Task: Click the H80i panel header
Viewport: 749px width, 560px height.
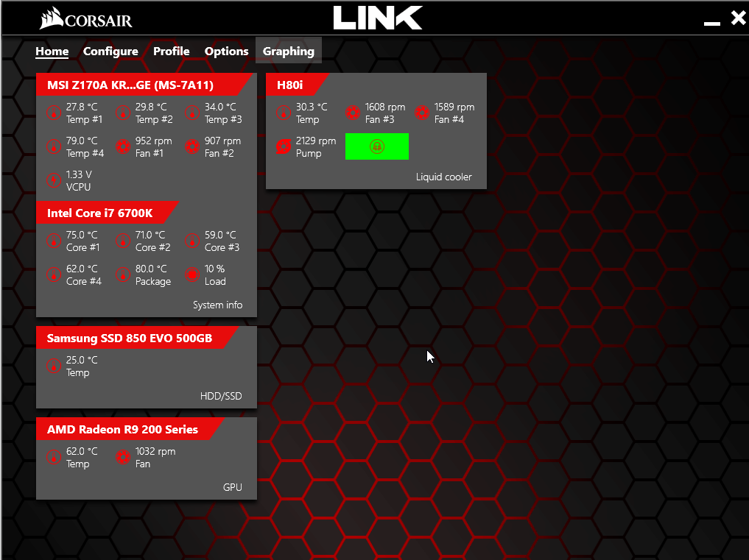Action: (x=296, y=85)
